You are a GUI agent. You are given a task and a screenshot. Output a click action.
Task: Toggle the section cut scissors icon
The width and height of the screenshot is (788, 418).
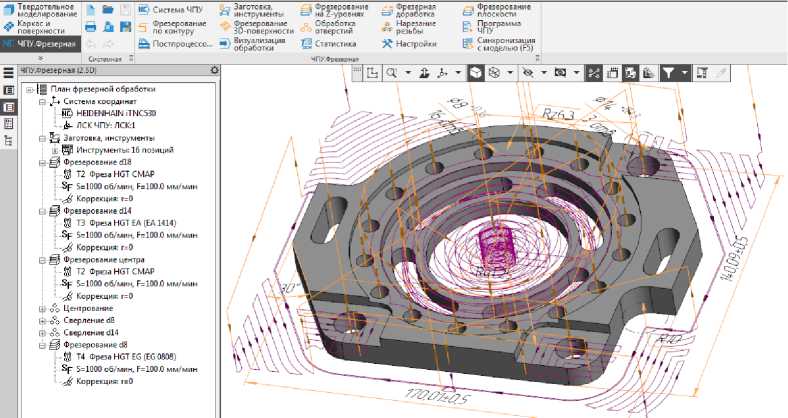(x=594, y=73)
